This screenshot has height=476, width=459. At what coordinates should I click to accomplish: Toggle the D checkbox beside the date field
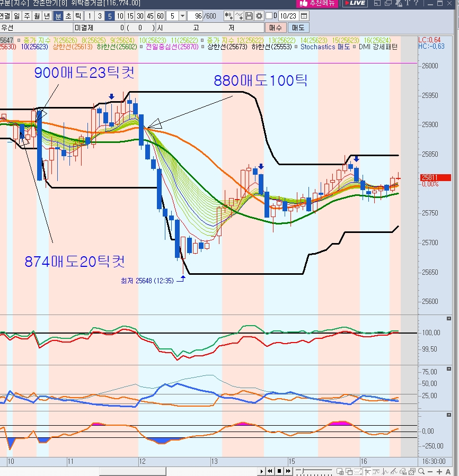269,16
